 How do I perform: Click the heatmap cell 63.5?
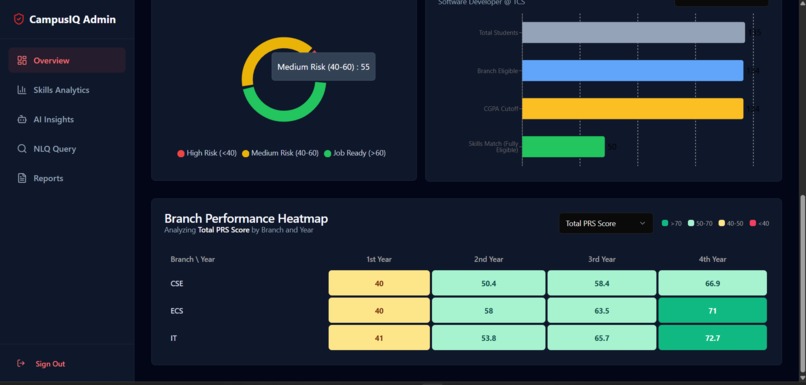tap(602, 310)
